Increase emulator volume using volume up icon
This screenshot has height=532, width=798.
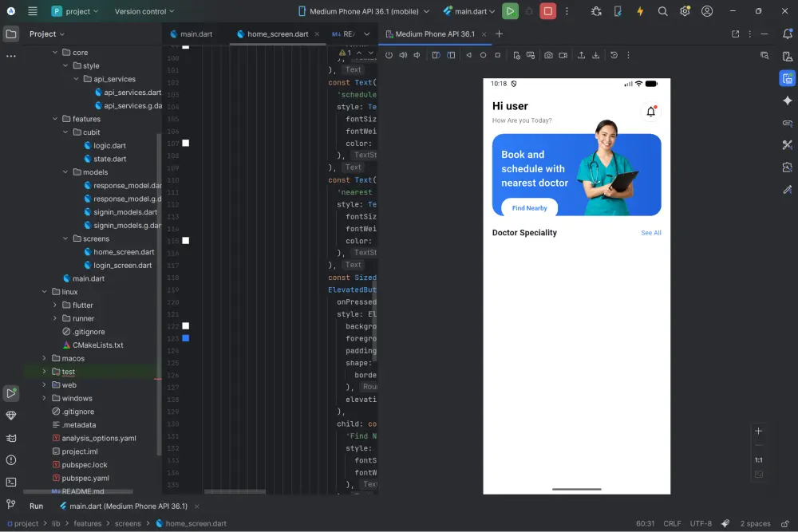(x=402, y=55)
